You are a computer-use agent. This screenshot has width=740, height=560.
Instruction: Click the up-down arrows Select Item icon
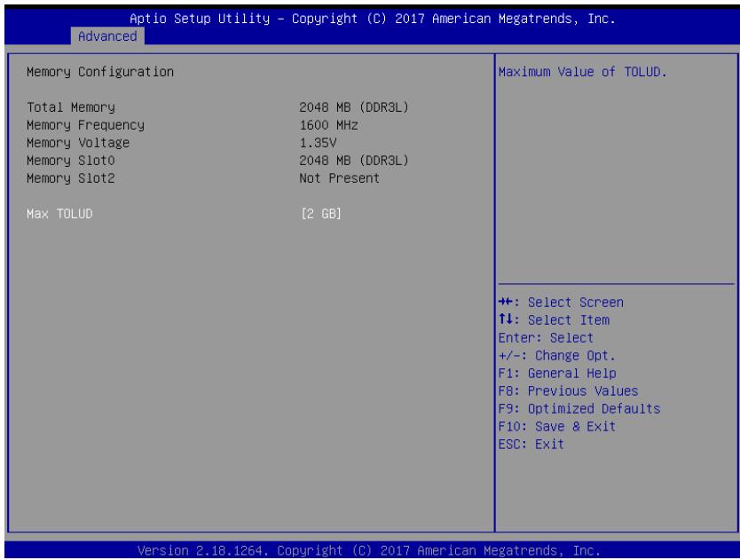[x=508, y=319]
